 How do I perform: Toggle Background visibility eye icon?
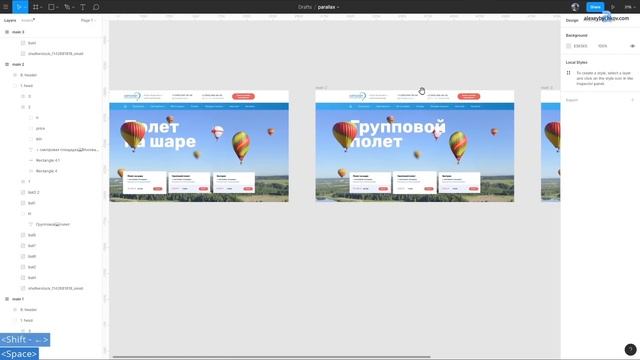pyautogui.click(x=632, y=46)
